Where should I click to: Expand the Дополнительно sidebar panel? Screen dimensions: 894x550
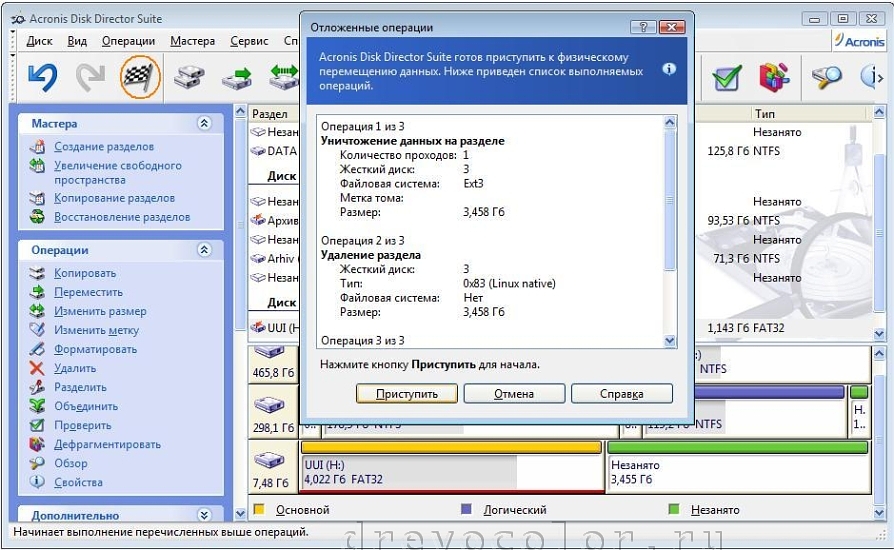pos(204,515)
